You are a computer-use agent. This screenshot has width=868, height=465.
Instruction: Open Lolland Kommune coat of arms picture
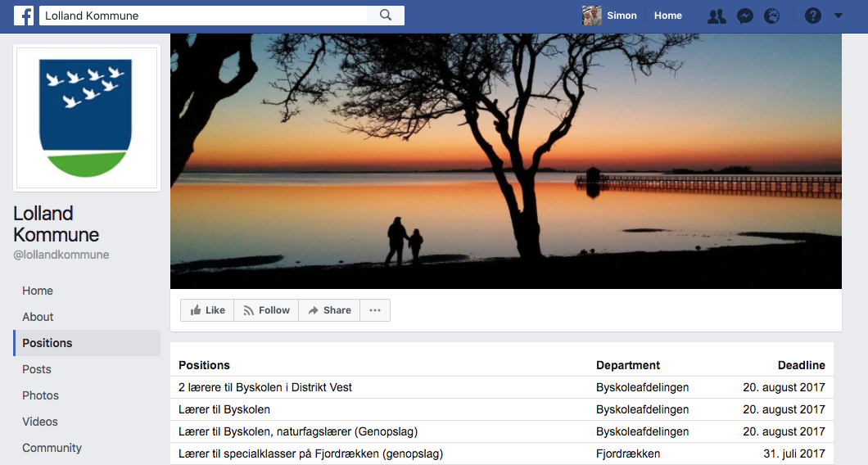[x=86, y=118]
